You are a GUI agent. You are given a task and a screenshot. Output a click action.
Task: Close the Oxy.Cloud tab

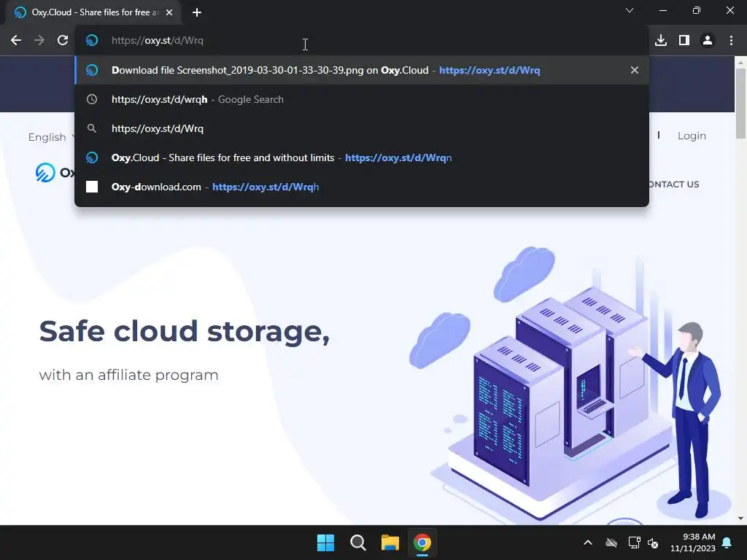point(169,12)
